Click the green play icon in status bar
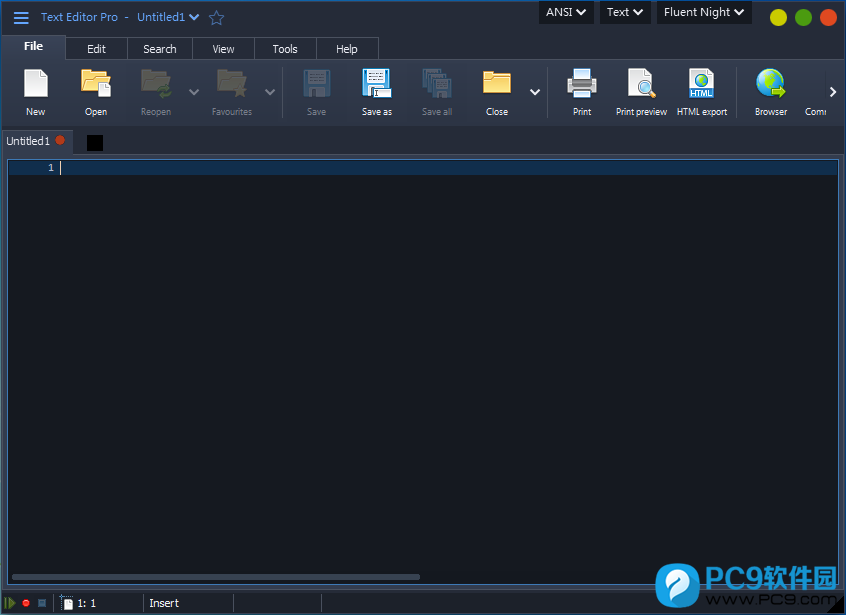This screenshot has width=846, height=615. tap(10, 602)
